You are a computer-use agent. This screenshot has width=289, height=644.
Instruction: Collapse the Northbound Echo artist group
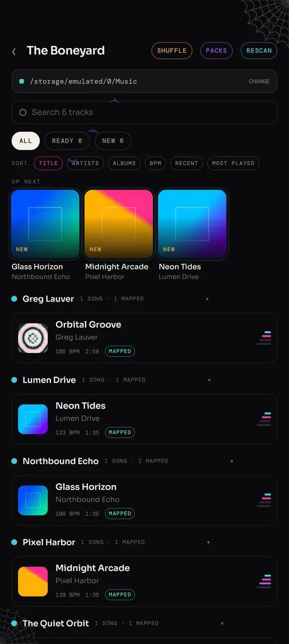coord(232,461)
